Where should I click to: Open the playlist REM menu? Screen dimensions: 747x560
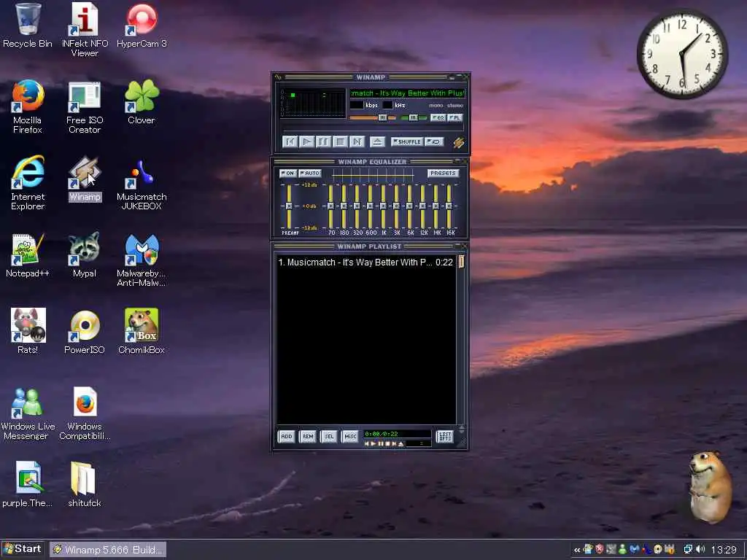(x=308, y=436)
